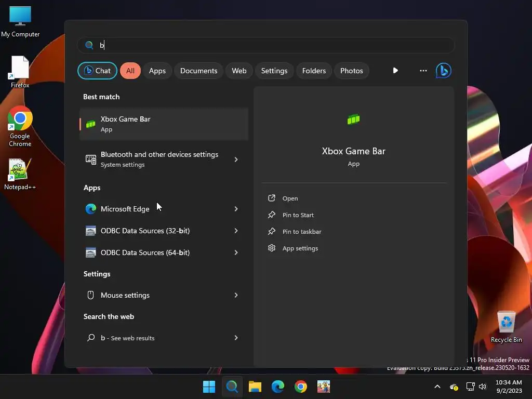Click the ODBC Data Sources (32-bit) icon
Screen dimensions: 532x399
click(90, 231)
